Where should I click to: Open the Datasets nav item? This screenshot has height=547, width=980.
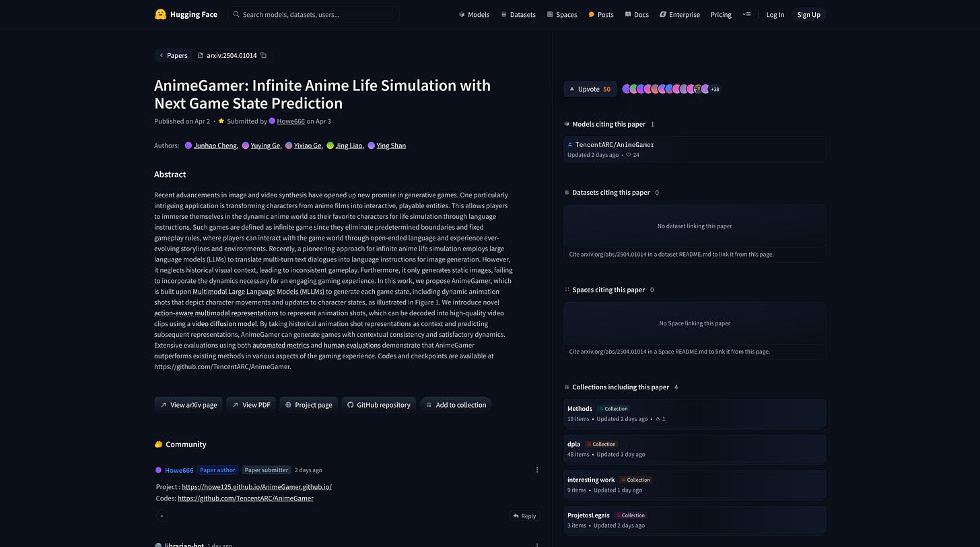click(518, 14)
